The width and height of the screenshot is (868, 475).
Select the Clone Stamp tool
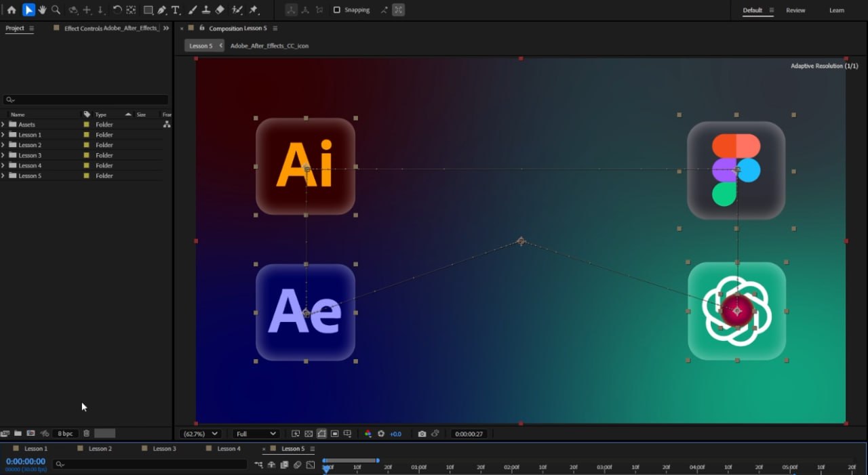pyautogui.click(x=206, y=10)
